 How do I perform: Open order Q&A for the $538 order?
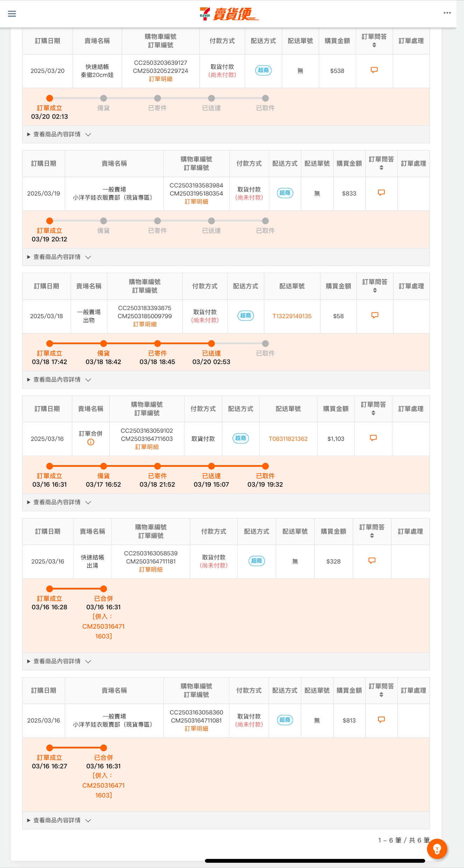[x=374, y=70]
